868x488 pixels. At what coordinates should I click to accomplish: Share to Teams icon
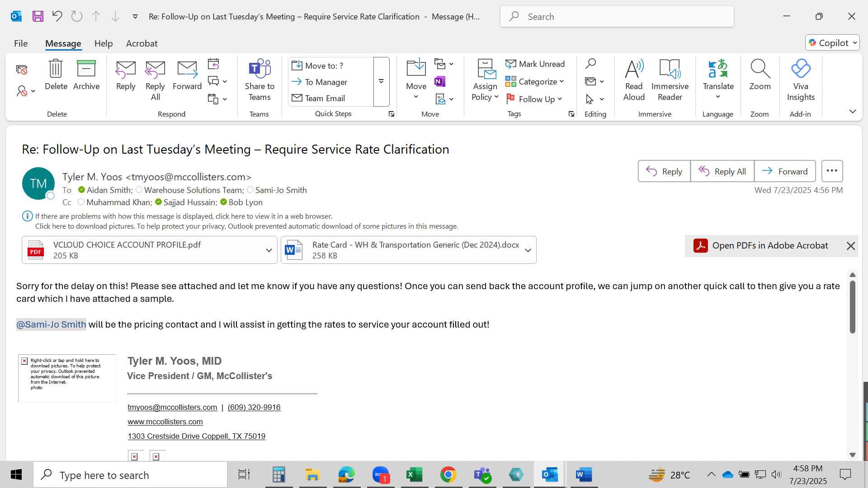tap(259, 80)
